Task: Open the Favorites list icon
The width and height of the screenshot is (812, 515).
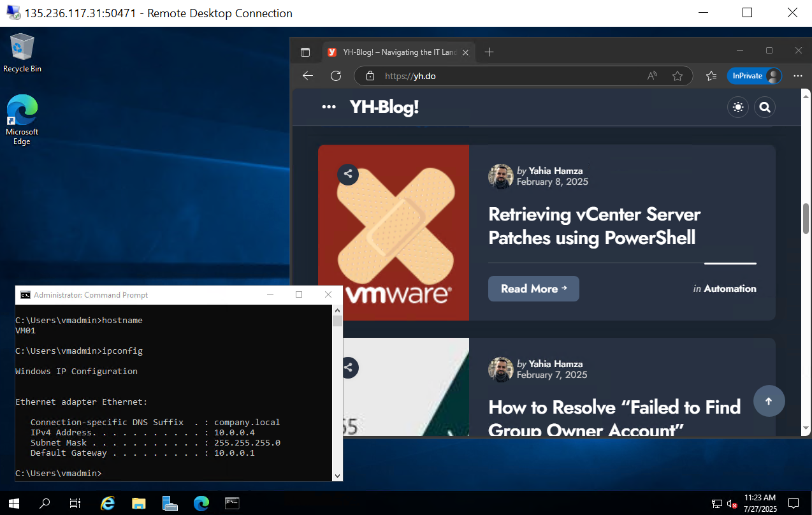Action: [711, 76]
